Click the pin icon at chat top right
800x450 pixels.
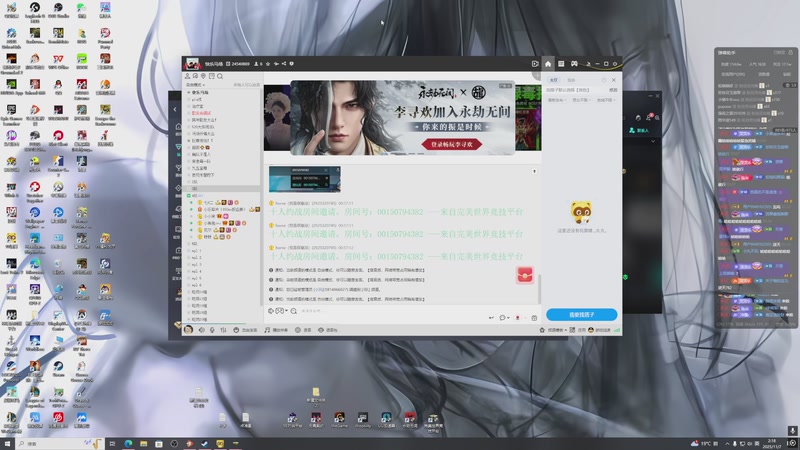534,171
